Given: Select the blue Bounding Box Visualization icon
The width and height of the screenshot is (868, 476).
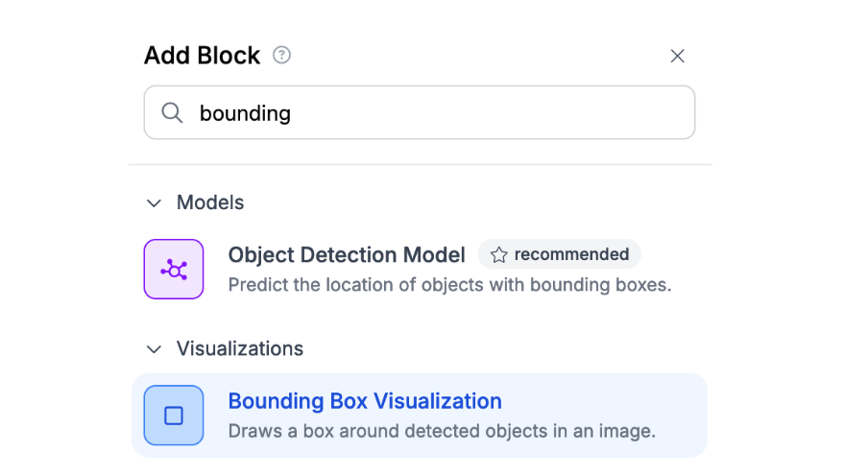Looking at the screenshot, I should (174, 416).
